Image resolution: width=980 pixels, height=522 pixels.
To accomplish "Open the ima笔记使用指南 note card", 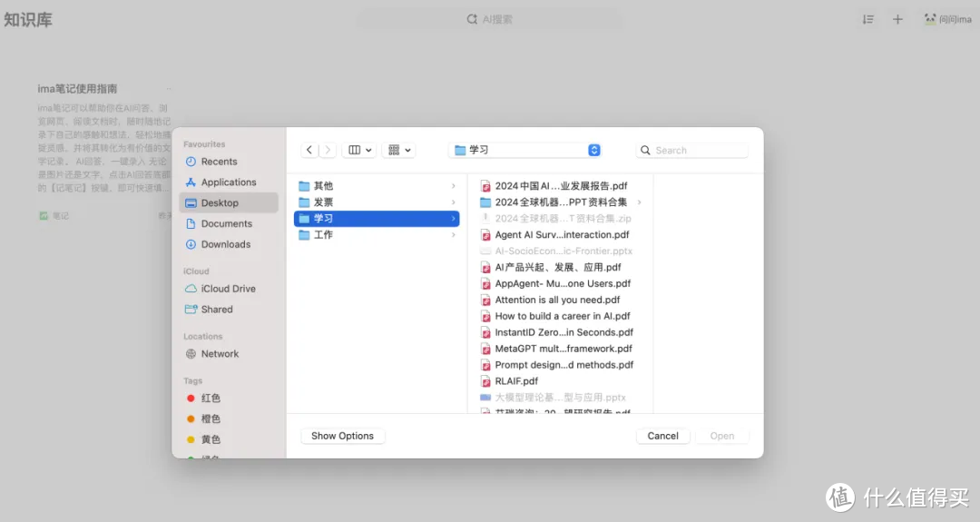I will click(103, 152).
